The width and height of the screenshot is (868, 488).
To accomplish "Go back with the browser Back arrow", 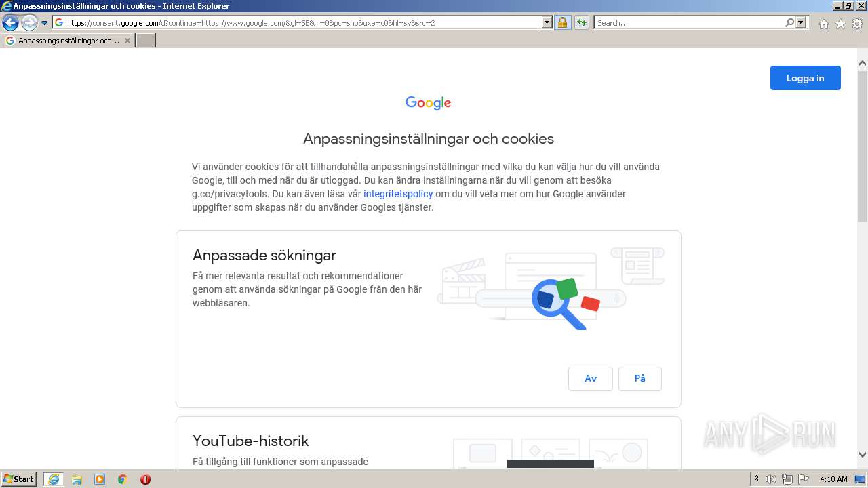I will click(x=10, y=23).
